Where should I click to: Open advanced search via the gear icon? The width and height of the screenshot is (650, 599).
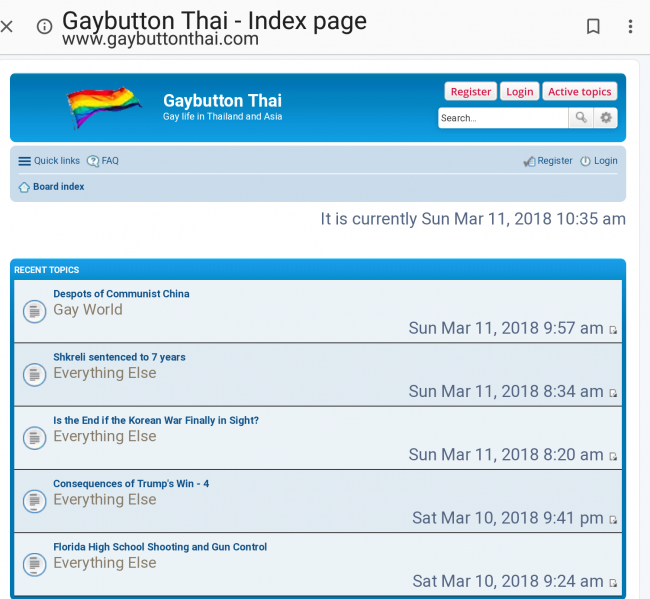(x=606, y=118)
